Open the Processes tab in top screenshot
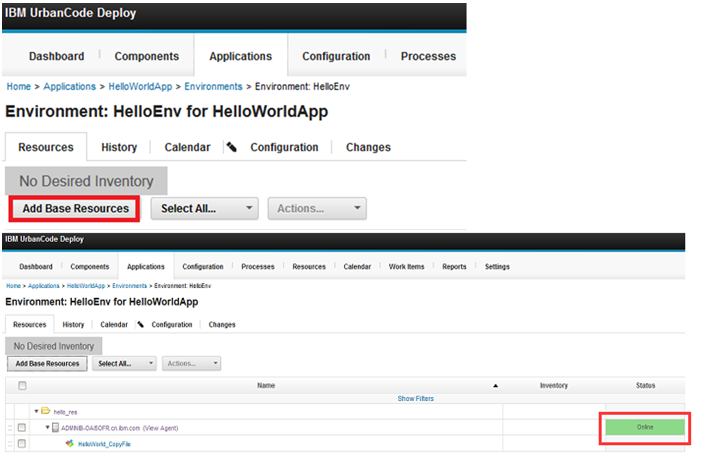 coord(429,56)
